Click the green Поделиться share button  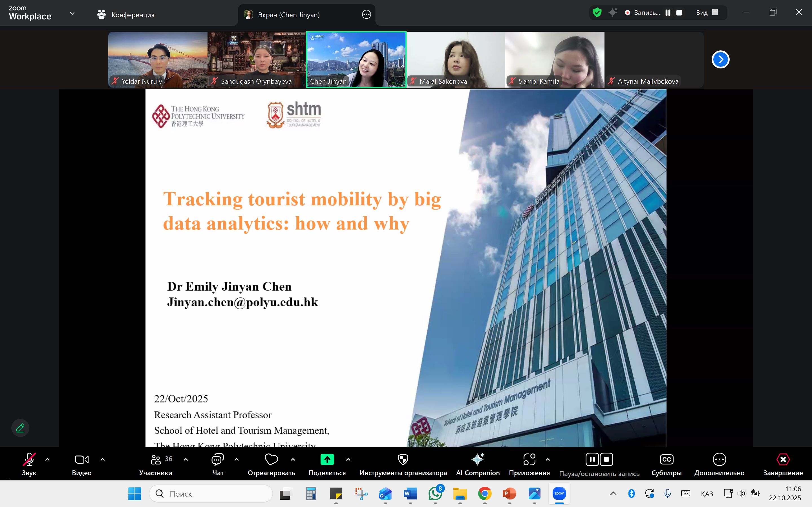coord(327,459)
